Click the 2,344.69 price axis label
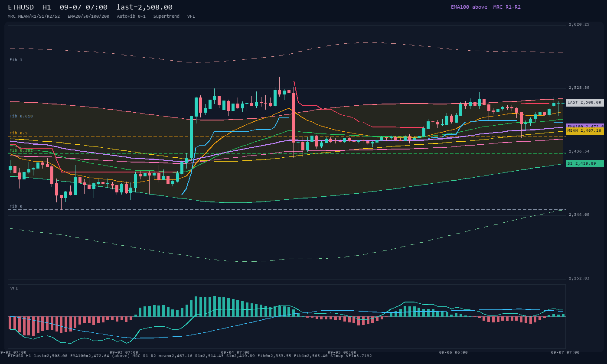Viewport: 607px width, 364px height. 579,214
